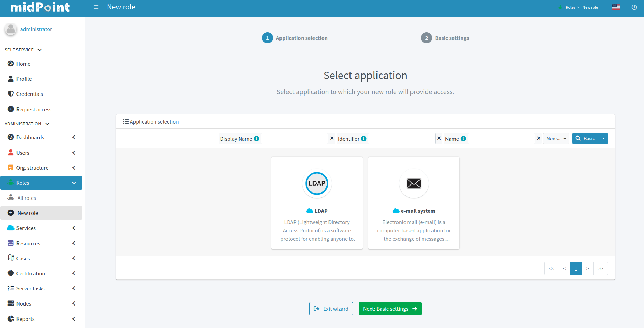
Task: Click the power/logout icon
Action: tap(634, 7)
